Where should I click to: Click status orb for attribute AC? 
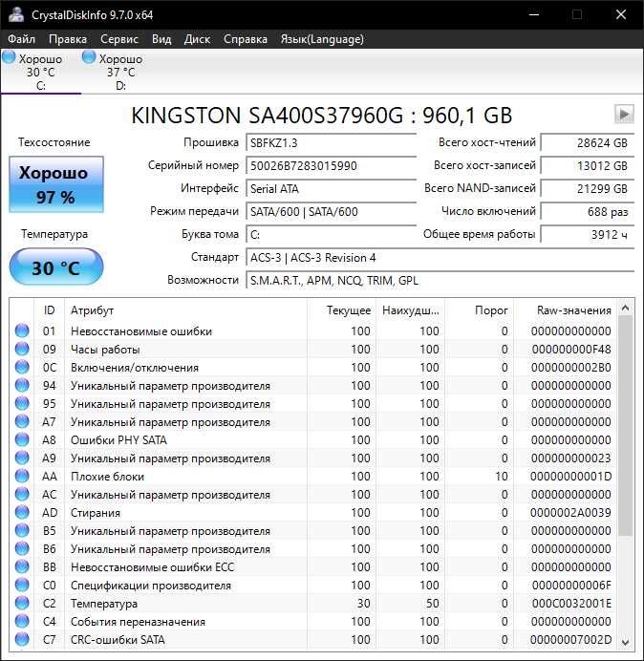[22, 494]
